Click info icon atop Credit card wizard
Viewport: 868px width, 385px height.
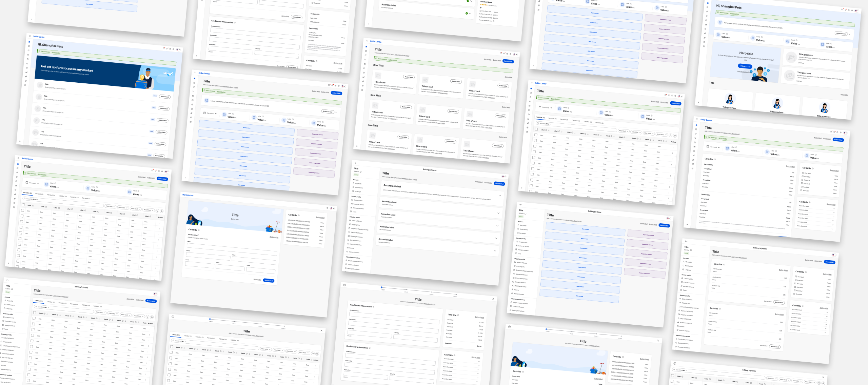click(344, 285)
